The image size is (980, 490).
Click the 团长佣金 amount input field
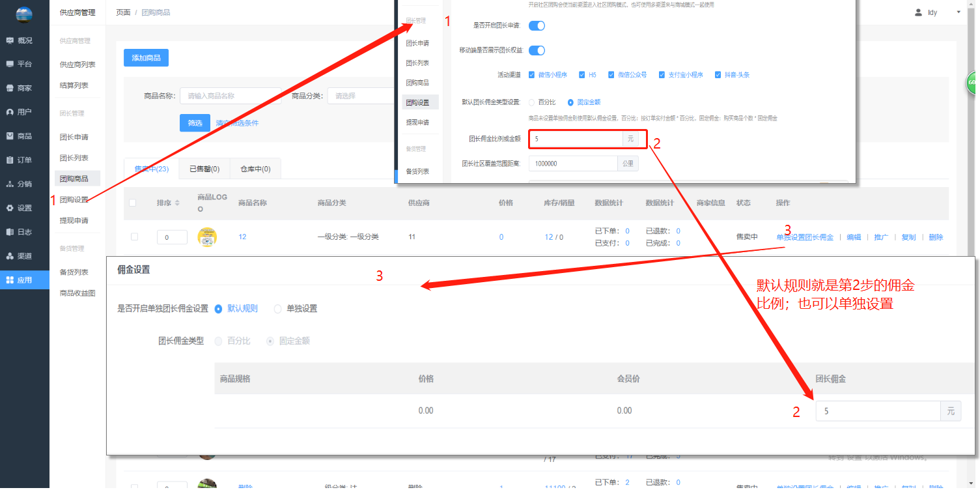(x=877, y=411)
